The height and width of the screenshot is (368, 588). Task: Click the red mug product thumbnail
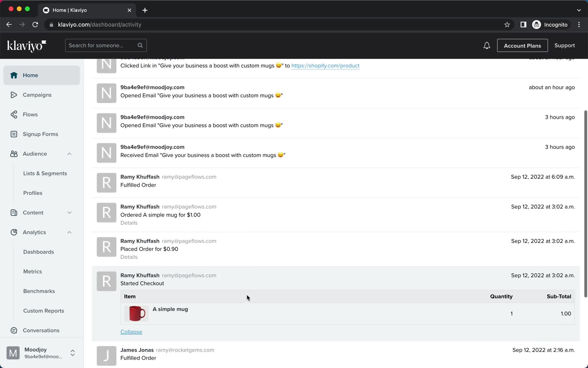pos(136,313)
